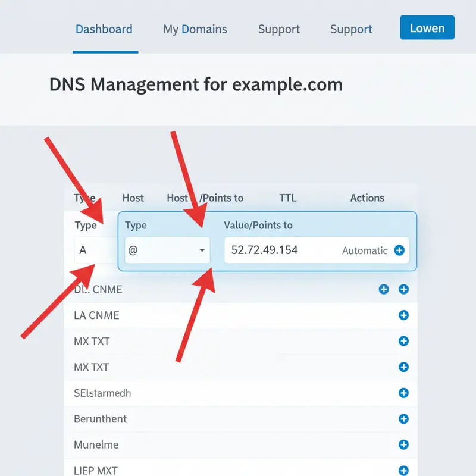
Task: Click the rightmost plus icon on the DI.. CNME row
Action: coord(403,289)
